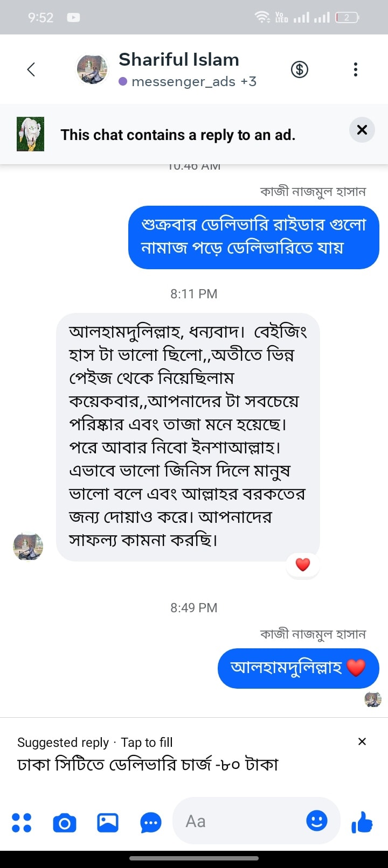Open the photo gallery picker
The height and width of the screenshot is (868, 388).
click(x=108, y=822)
